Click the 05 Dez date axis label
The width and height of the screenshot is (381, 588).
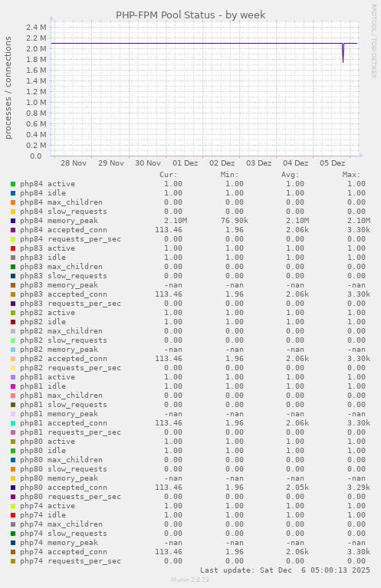[332, 163]
